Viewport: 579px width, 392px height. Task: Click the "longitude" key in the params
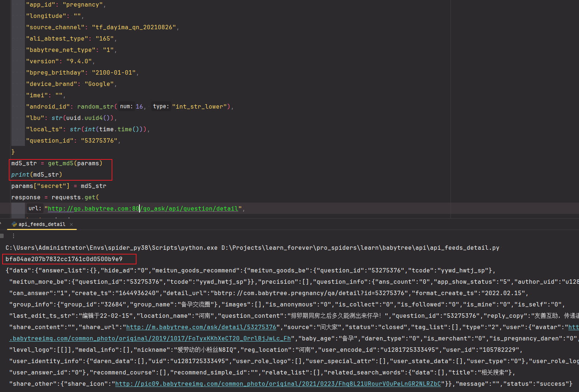(46, 16)
